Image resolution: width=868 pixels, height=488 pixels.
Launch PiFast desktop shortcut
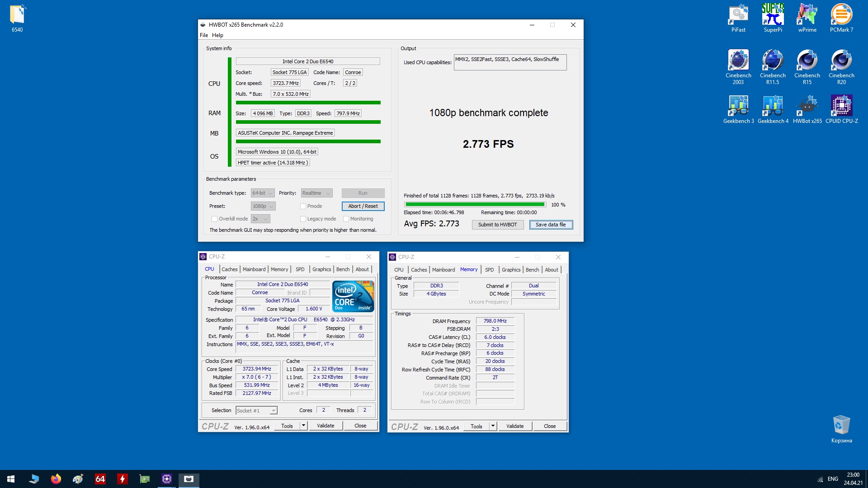coord(738,18)
